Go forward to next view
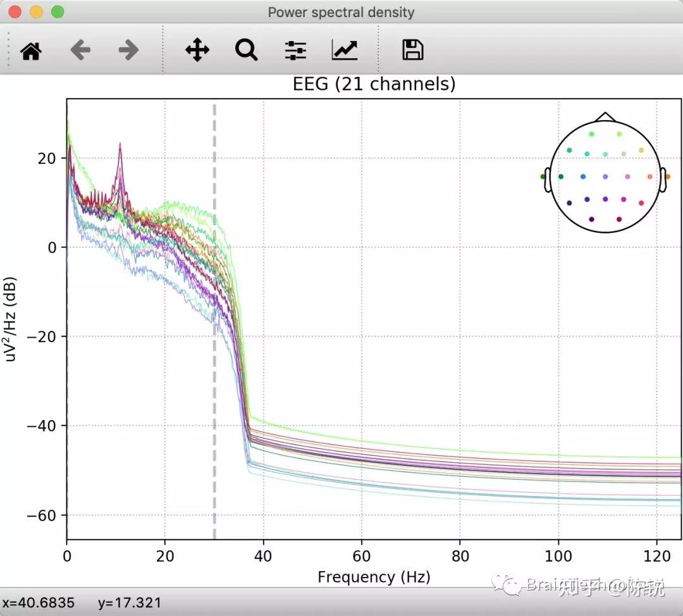The image size is (683, 616). 128,50
